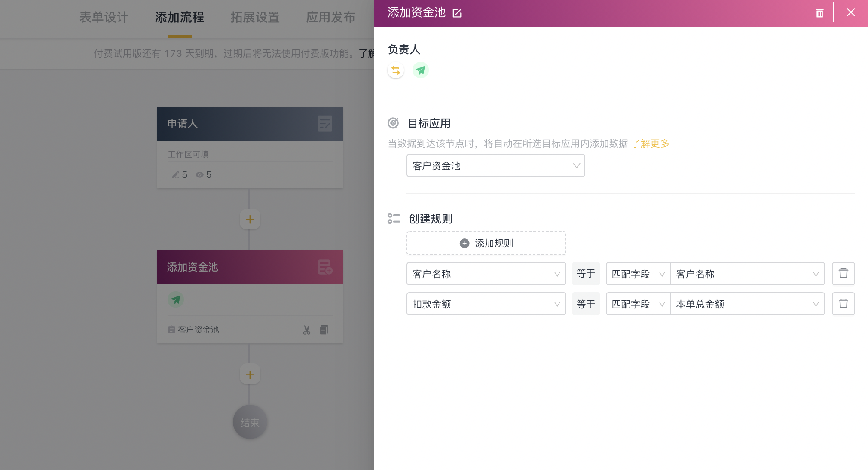Cut the 添加资金池 node with scissors
This screenshot has width=868, height=470.
coord(307,330)
